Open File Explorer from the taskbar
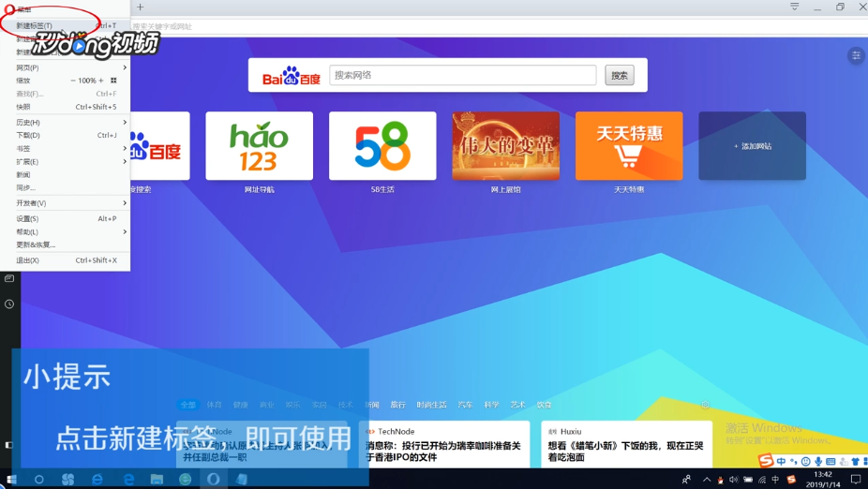This screenshot has width=868, height=489. pos(157,479)
